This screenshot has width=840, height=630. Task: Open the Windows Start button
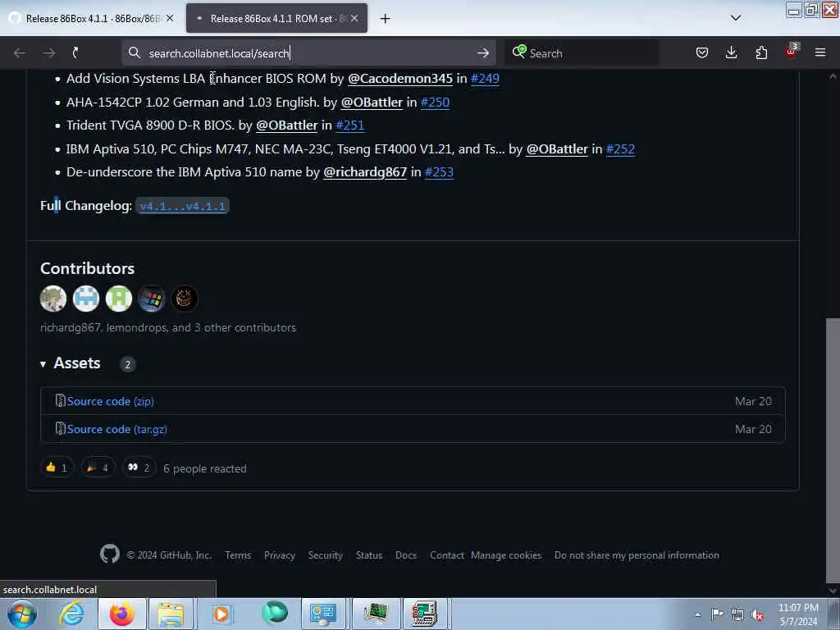22,614
